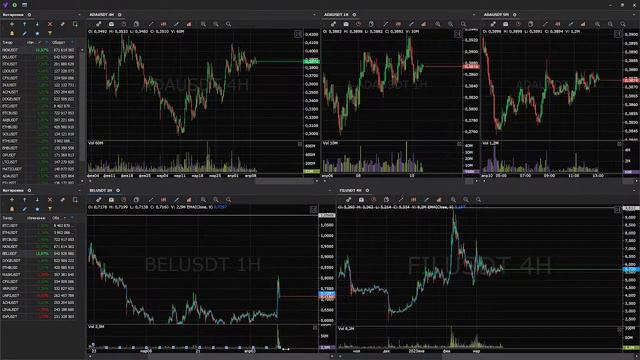Image resolution: width=640 pixels, height=360 pixels.
Task: Select BELUSDT row in bottom watchlist
Action: 38,253
